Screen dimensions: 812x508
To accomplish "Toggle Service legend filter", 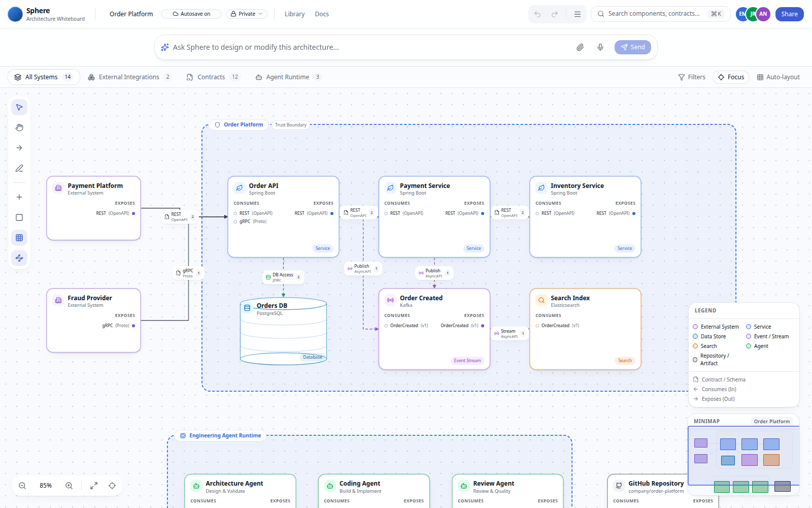I will click(x=758, y=327).
